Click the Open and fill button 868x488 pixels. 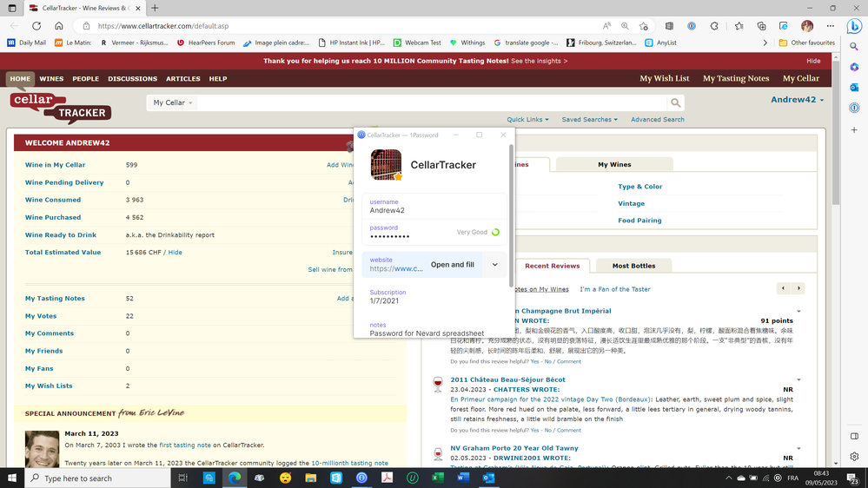pos(453,265)
